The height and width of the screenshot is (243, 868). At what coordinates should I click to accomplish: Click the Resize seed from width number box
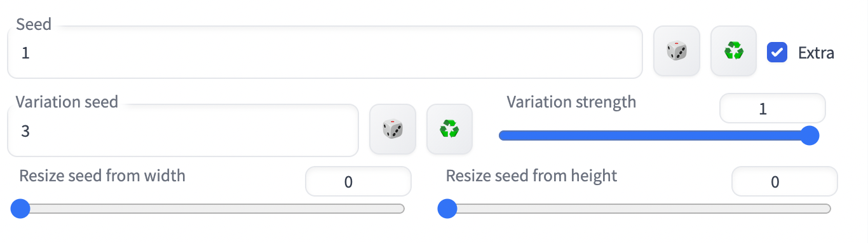pos(358,182)
